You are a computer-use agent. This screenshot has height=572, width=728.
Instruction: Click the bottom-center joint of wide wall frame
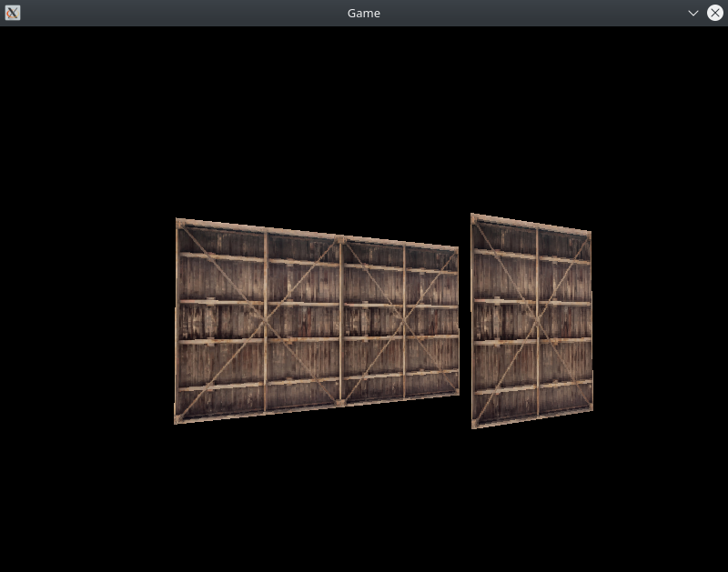(x=341, y=402)
